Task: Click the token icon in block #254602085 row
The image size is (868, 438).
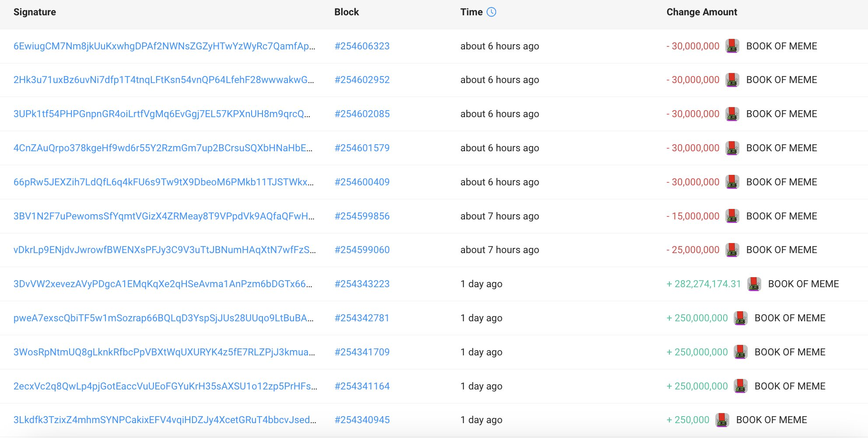Action: tap(732, 114)
